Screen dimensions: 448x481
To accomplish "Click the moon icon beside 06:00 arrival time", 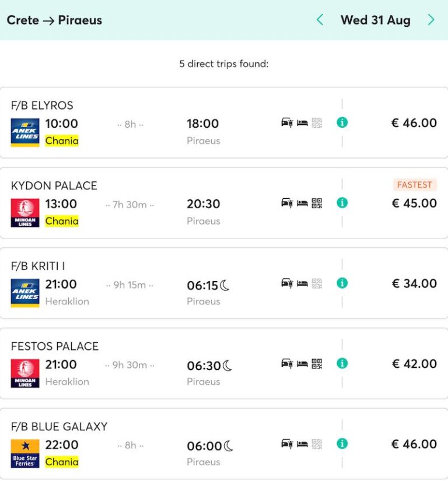I will [x=228, y=445].
